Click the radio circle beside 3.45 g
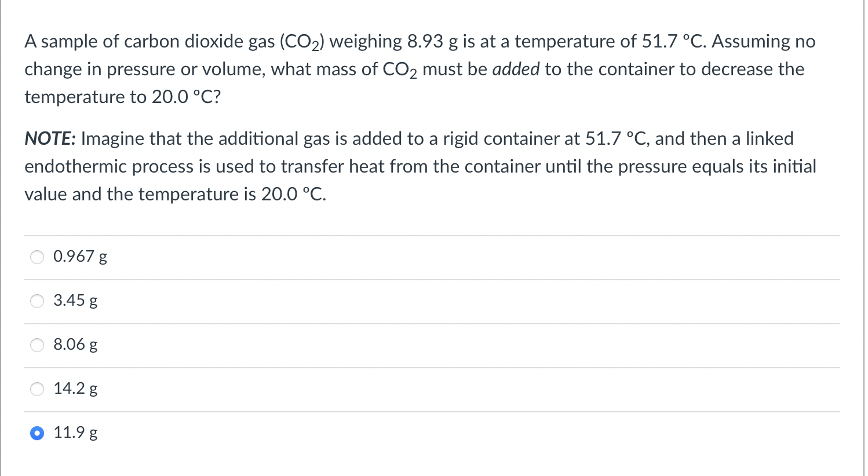 37,301
